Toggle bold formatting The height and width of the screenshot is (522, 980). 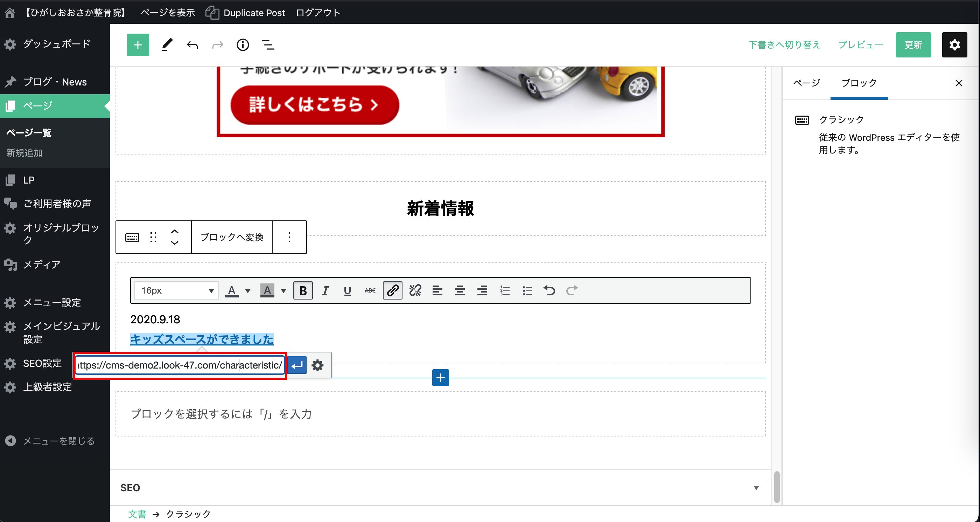303,290
